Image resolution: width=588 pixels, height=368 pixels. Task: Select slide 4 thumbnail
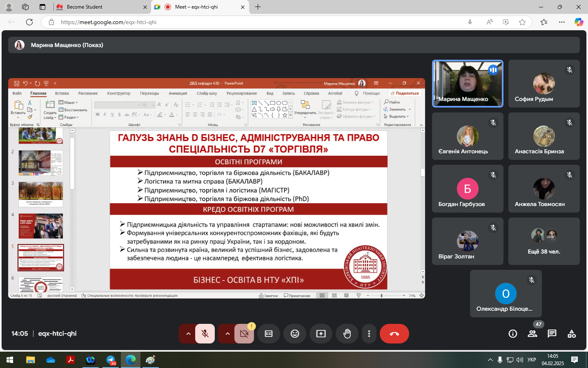click(x=41, y=226)
